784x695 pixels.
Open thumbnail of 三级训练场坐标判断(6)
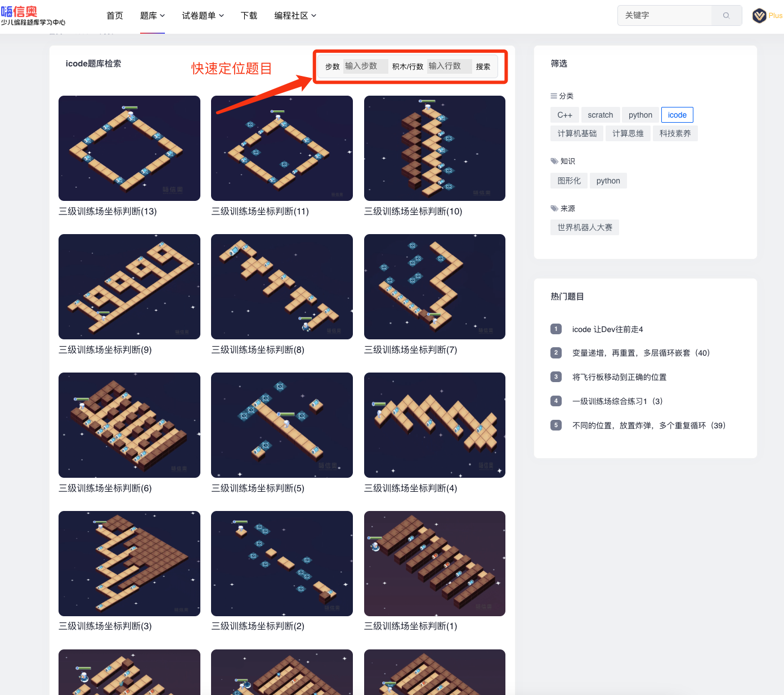129,425
